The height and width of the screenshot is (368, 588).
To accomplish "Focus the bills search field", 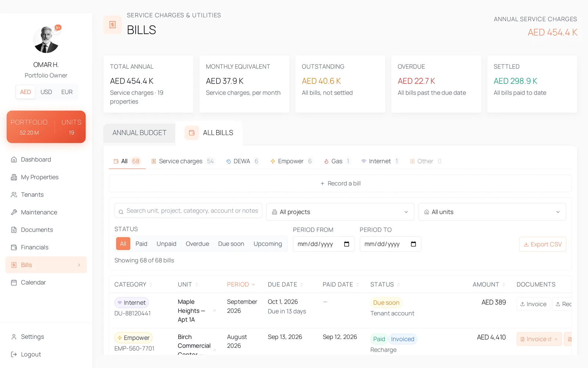I will pos(188,211).
